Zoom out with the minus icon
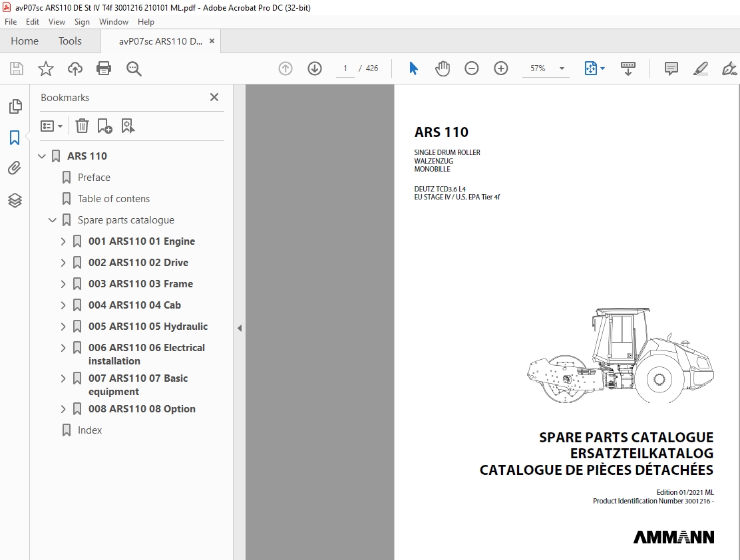Screen dimensions: 740x560 point(471,69)
